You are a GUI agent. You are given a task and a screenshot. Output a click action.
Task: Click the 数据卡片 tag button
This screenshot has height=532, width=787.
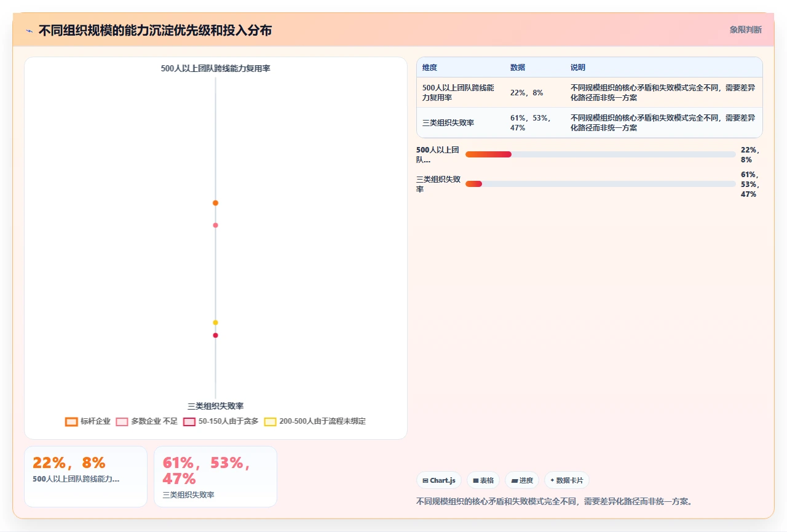click(x=567, y=480)
